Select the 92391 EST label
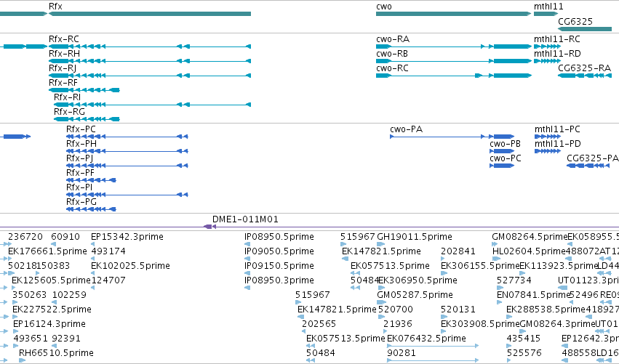The height and width of the screenshot is (364, 619). pos(66,339)
